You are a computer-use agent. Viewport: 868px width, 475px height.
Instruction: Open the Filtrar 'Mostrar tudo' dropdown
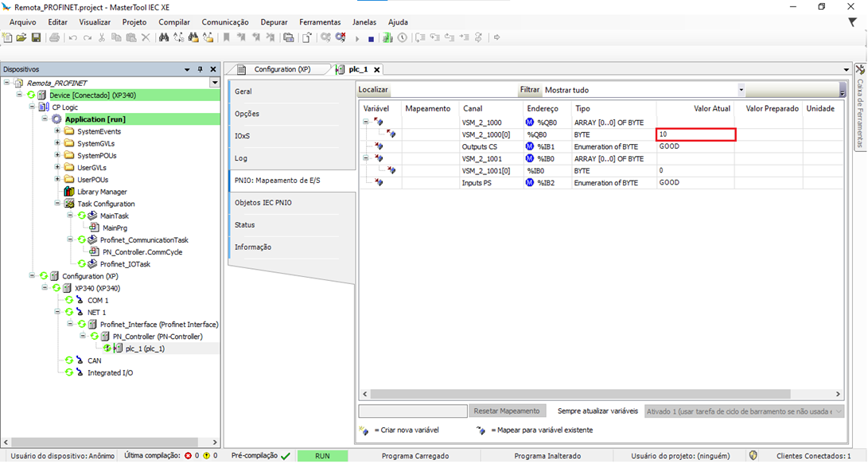pyautogui.click(x=741, y=90)
